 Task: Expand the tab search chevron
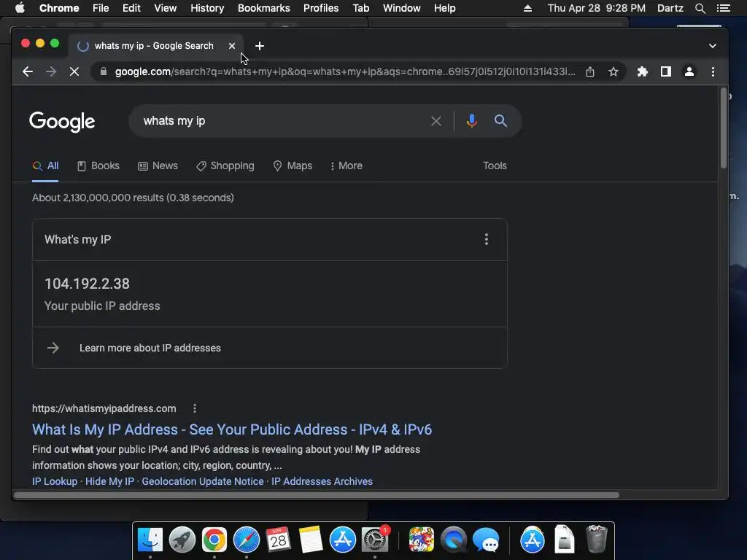point(712,46)
